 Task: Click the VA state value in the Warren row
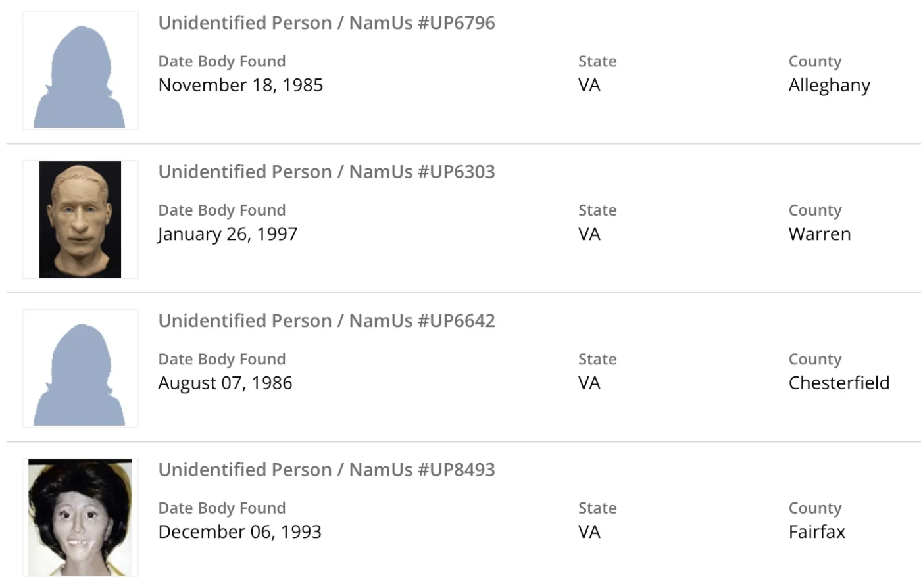click(589, 234)
